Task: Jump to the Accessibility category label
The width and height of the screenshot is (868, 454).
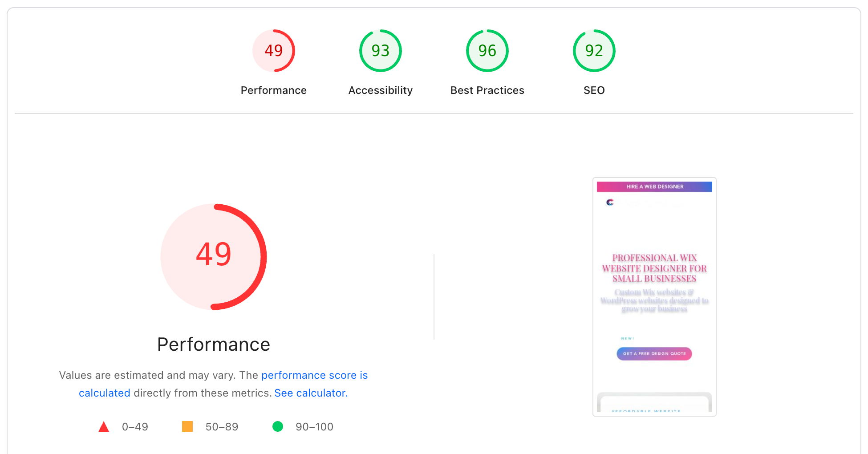Action: coord(380,90)
